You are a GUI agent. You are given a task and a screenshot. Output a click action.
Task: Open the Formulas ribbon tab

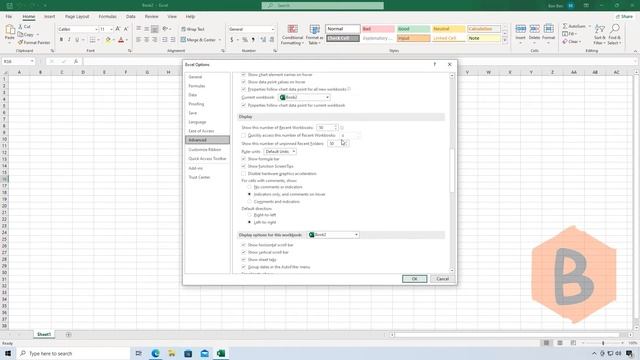(x=107, y=16)
